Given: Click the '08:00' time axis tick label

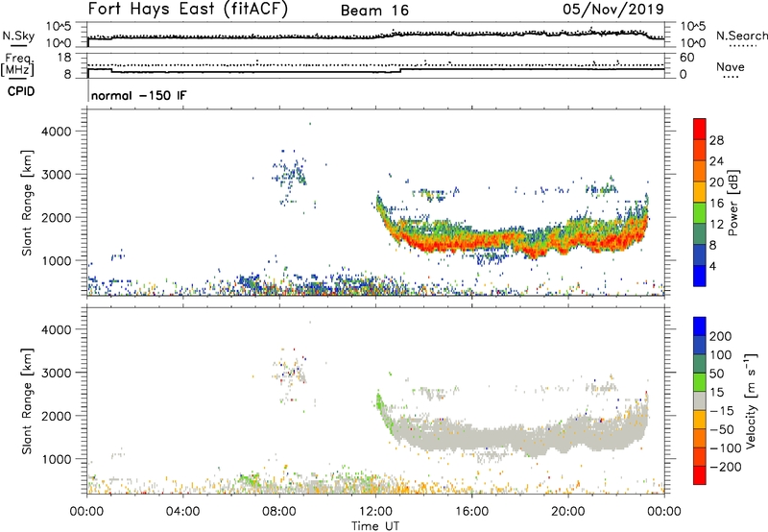Looking at the screenshot, I should (279, 512).
